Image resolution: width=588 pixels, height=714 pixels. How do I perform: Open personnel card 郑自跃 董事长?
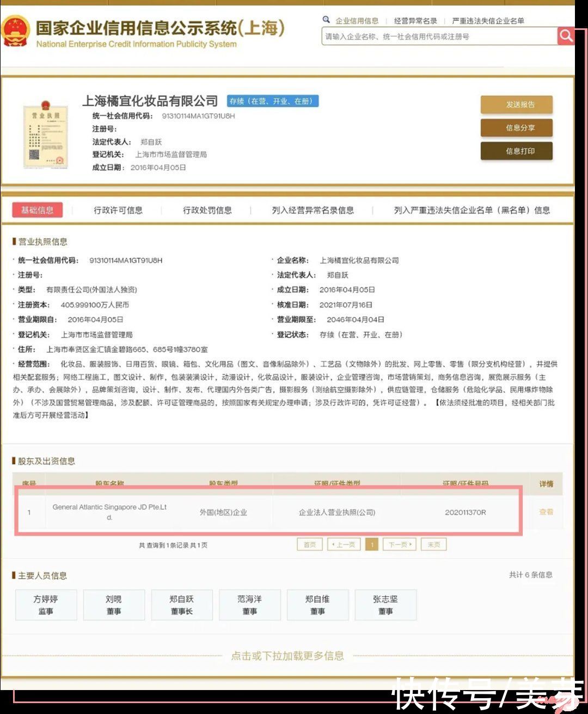point(182,605)
